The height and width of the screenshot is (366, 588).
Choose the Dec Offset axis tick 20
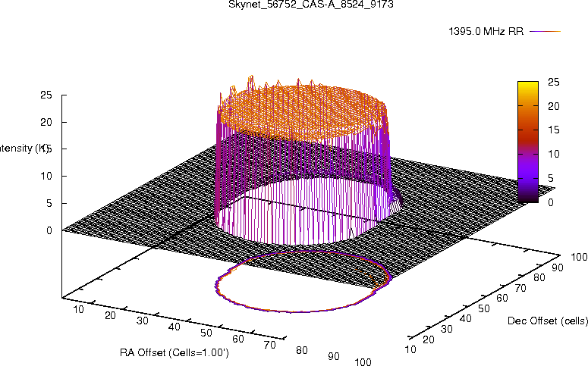(429, 339)
